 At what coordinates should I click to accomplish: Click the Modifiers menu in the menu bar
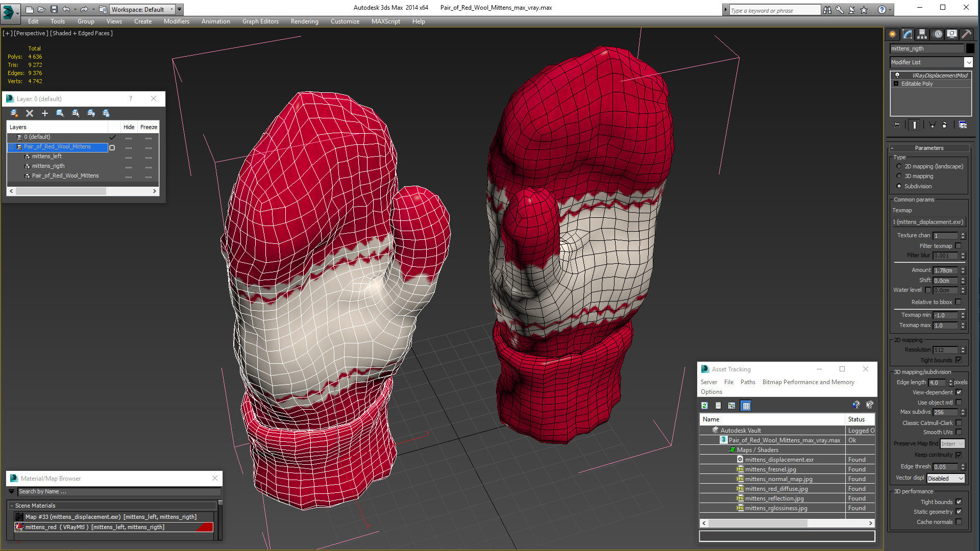[x=175, y=21]
